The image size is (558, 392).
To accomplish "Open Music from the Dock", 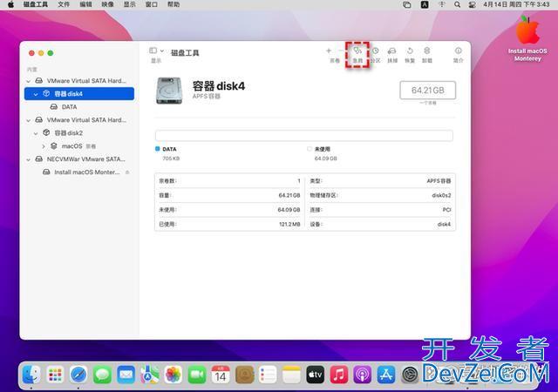I will pyautogui.click(x=339, y=375).
